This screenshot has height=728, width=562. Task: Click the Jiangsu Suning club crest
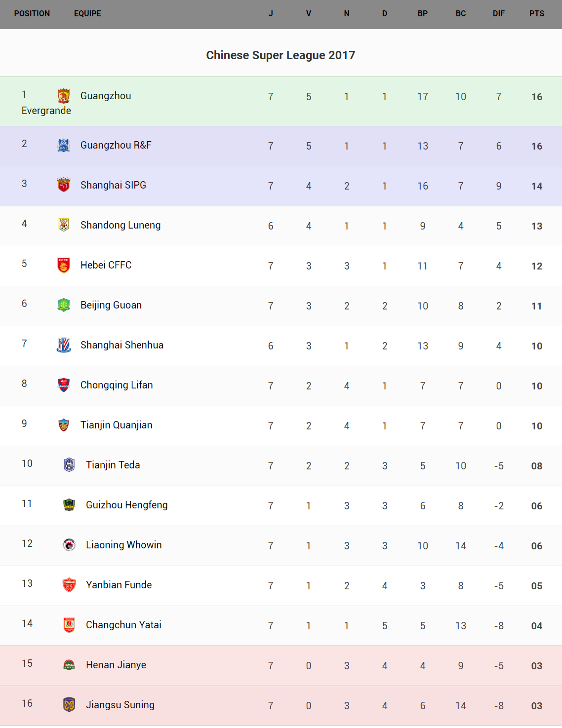point(69,705)
